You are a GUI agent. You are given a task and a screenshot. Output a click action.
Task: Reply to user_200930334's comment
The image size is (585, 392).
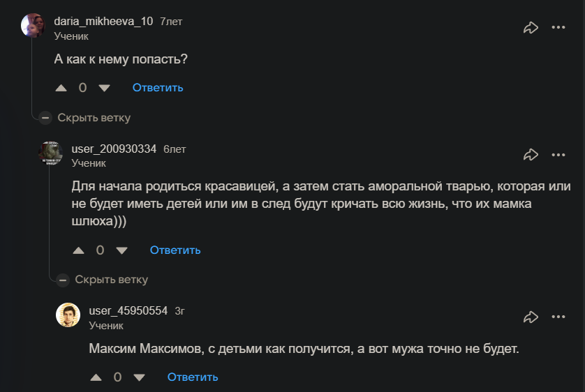tap(175, 250)
